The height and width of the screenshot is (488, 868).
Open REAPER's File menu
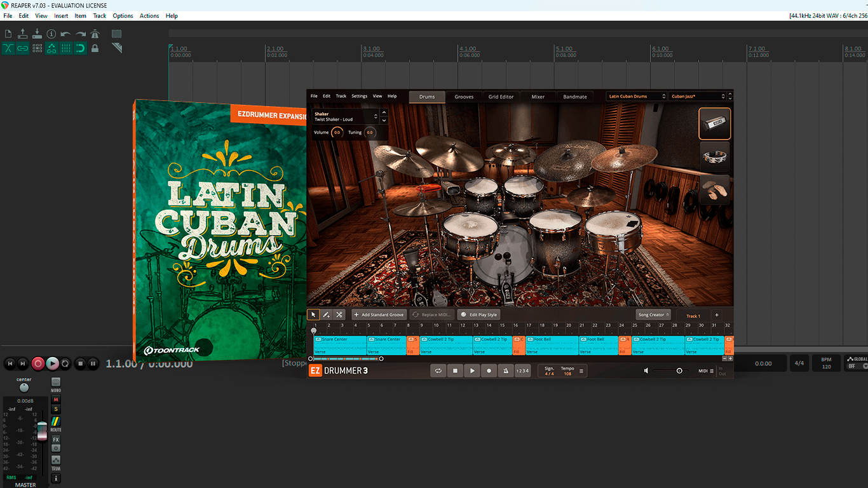click(x=8, y=16)
